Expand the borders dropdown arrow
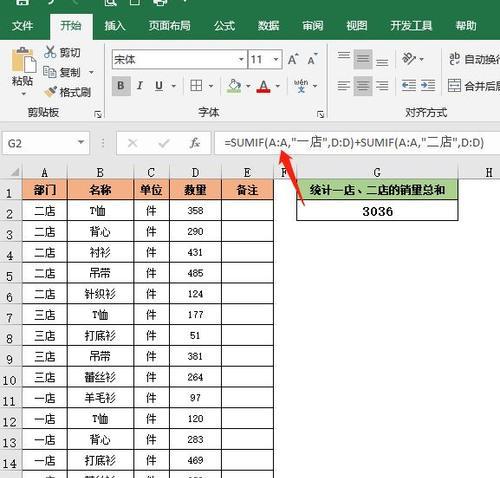The width and height of the screenshot is (500, 478). pyautogui.click(x=211, y=86)
